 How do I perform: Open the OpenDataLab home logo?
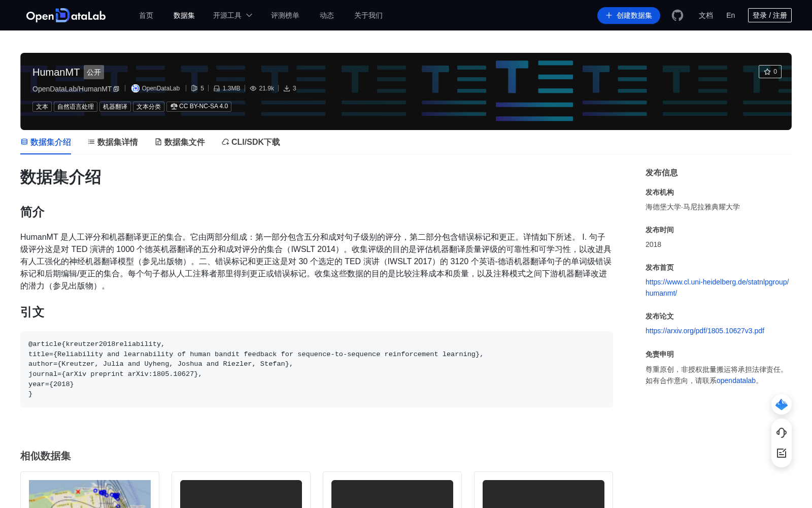point(66,15)
